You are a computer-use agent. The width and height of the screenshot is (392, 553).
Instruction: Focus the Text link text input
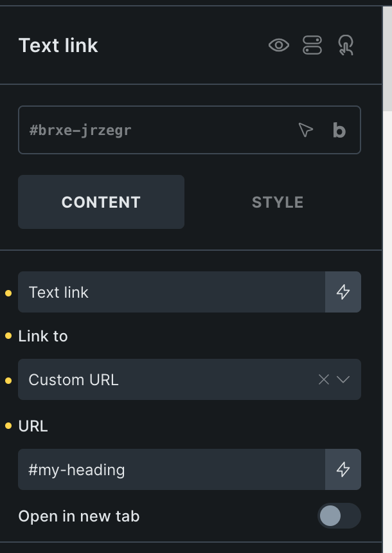point(170,292)
